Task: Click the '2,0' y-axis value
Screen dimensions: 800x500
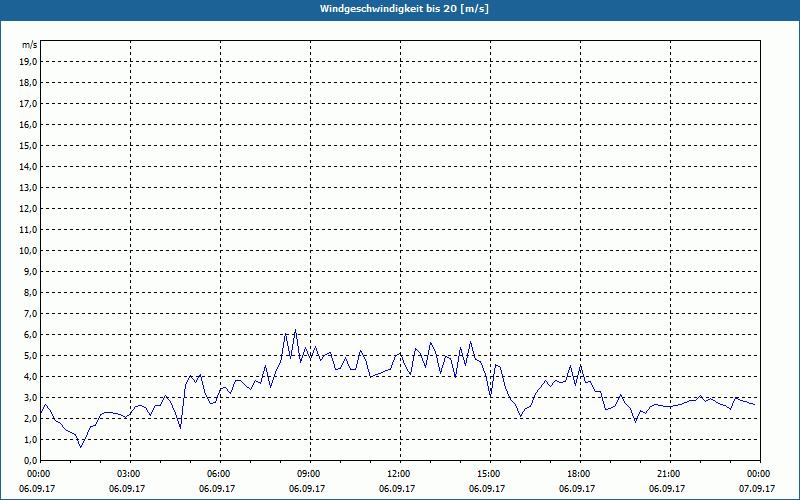Action: point(30,418)
